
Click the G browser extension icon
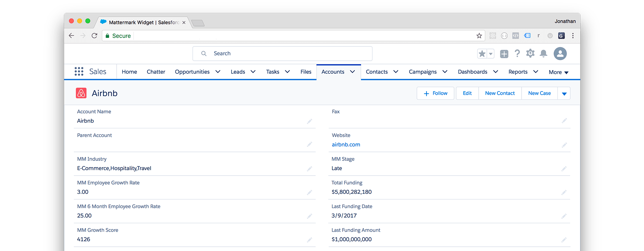click(x=561, y=36)
